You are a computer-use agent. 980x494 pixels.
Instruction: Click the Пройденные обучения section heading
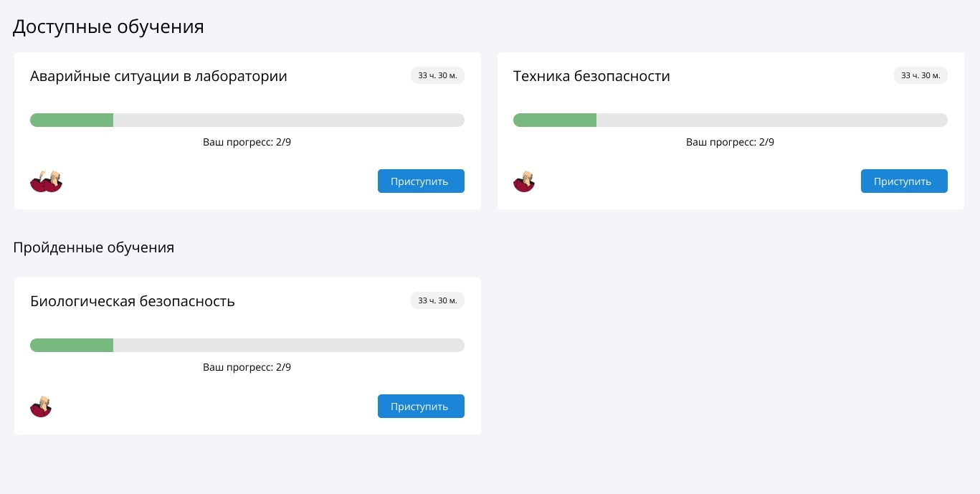(x=94, y=247)
